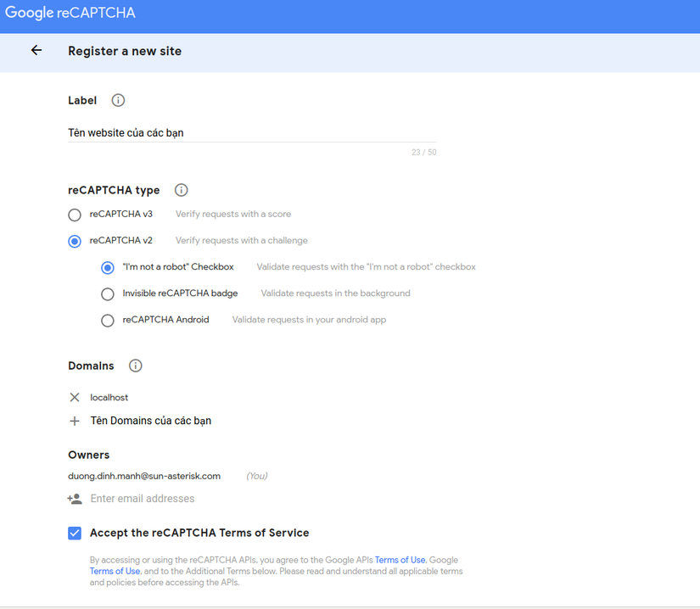This screenshot has width=700, height=609.
Task: Choose the reCAPTCHA Android option
Action: point(108,320)
